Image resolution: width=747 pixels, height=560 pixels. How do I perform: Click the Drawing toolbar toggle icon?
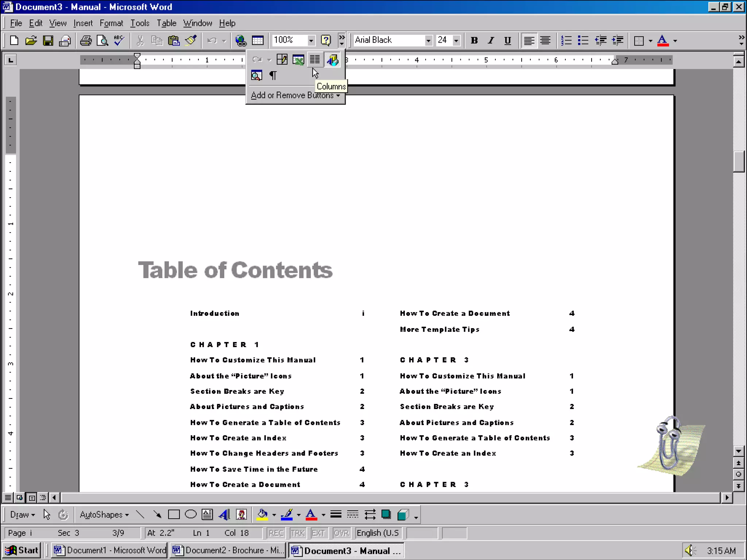click(332, 59)
